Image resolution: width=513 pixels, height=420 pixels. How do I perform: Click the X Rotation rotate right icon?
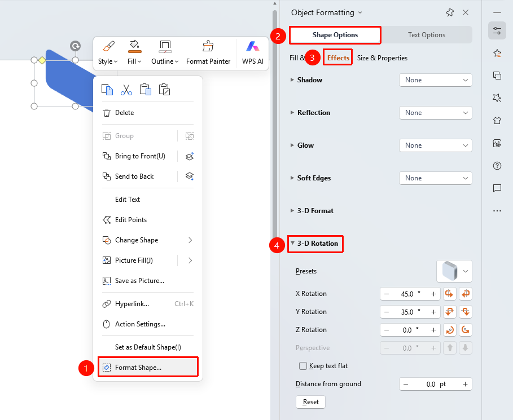click(x=465, y=294)
